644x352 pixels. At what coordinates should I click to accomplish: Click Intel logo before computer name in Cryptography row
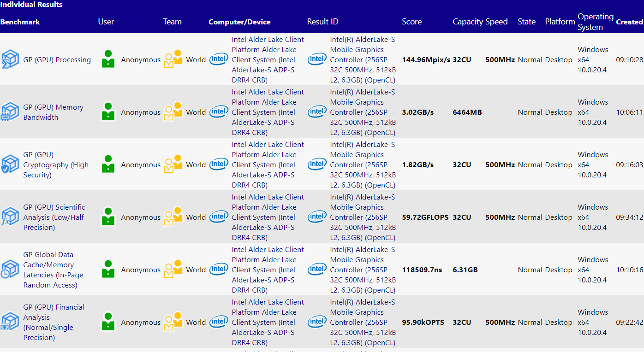pos(219,164)
